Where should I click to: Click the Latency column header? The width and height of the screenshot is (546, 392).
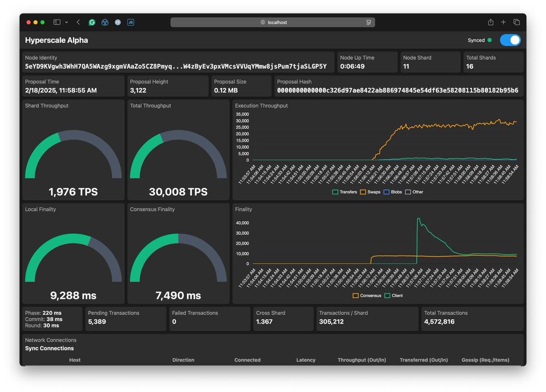point(306,360)
